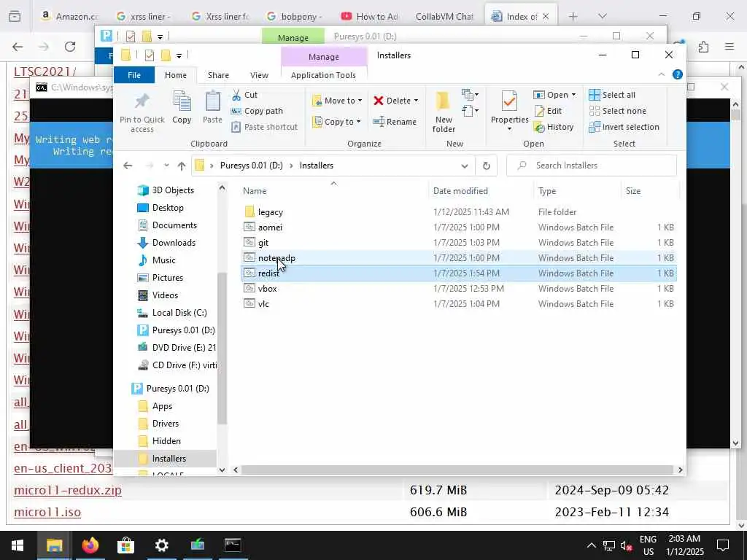Navigate back in Explorer
The width and height of the screenshot is (747, 560).
[128, 166]
